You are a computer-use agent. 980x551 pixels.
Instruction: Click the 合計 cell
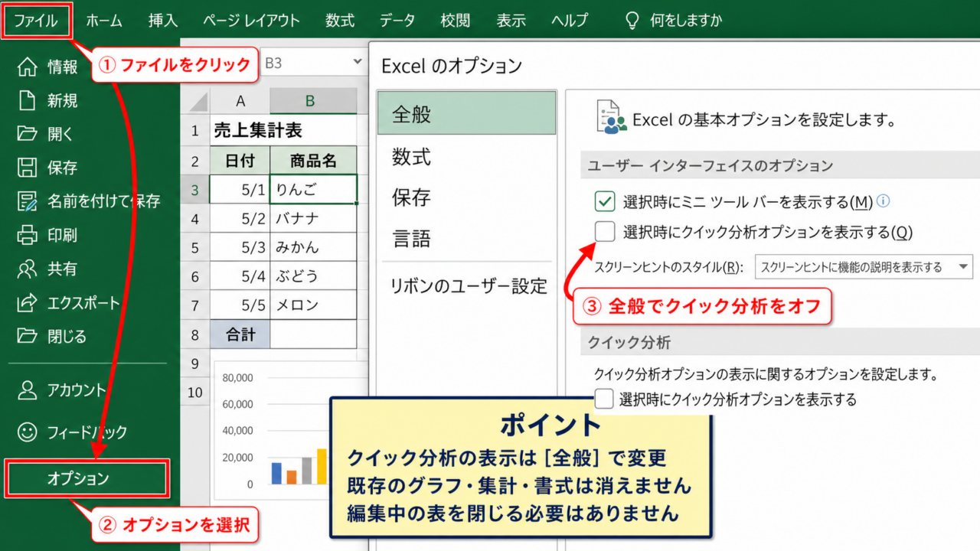pyautogui.click(x=240, y=334)
